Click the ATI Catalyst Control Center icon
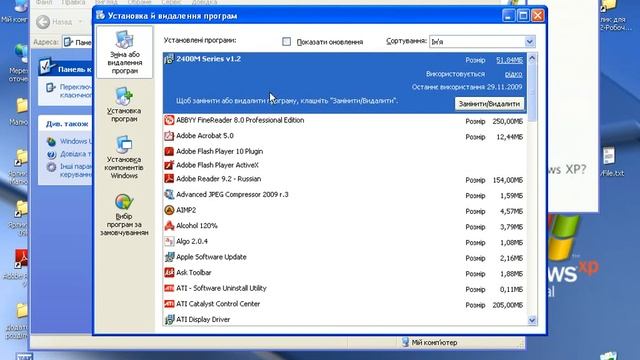640x360 pixels. click(x=169, y=304)
